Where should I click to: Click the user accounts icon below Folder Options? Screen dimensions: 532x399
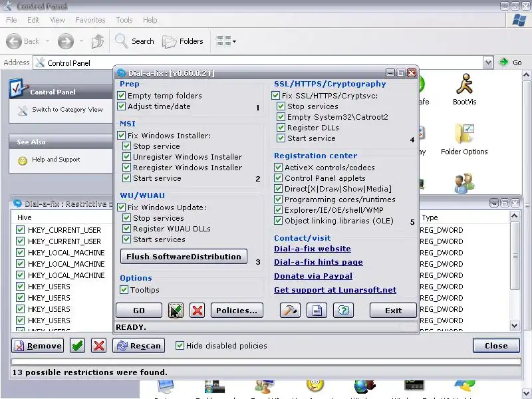click(x=464, y=184)
